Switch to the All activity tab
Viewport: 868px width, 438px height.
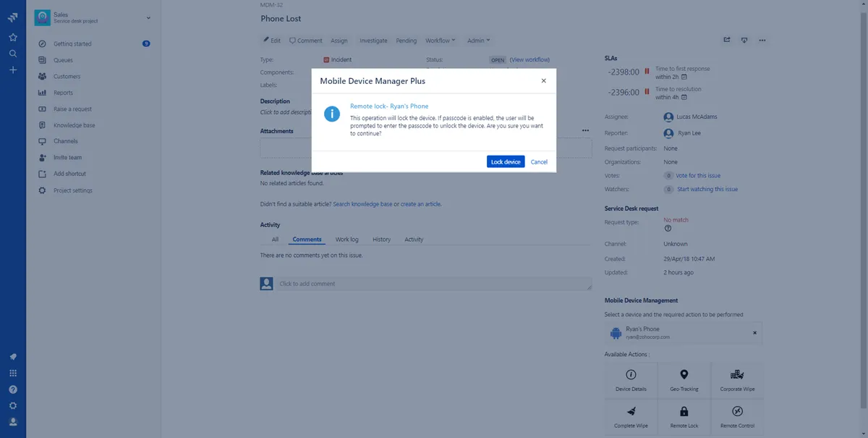pos(275,240)
